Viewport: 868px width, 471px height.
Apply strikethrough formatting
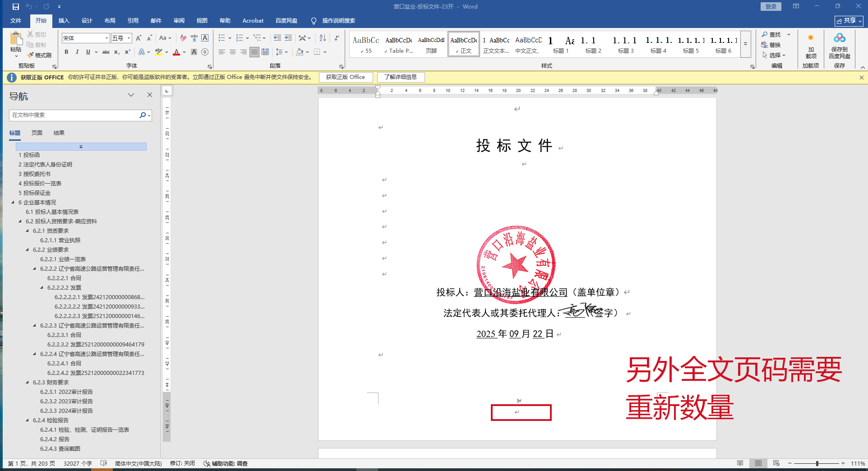(x=106, y=52)
